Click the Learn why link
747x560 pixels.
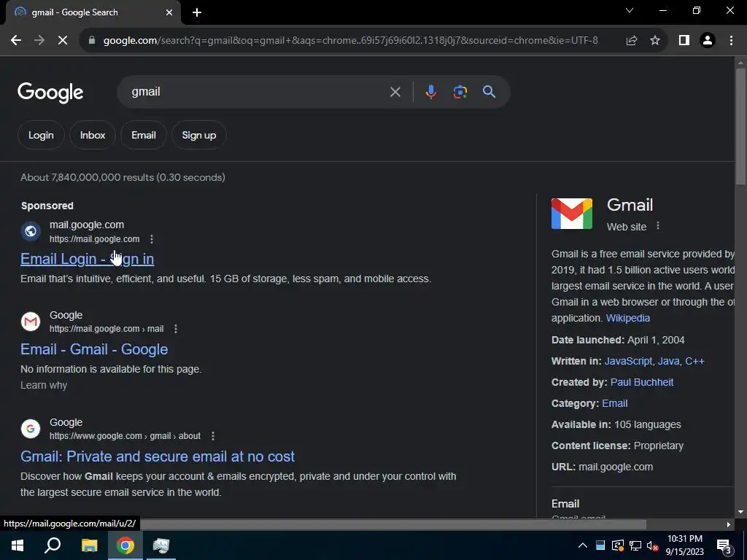[44, 385]
